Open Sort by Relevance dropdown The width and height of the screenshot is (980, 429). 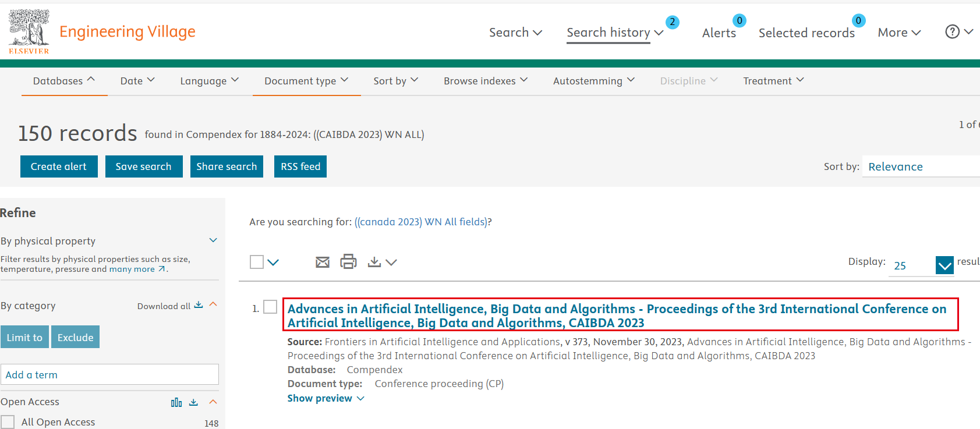pos(921,166)
